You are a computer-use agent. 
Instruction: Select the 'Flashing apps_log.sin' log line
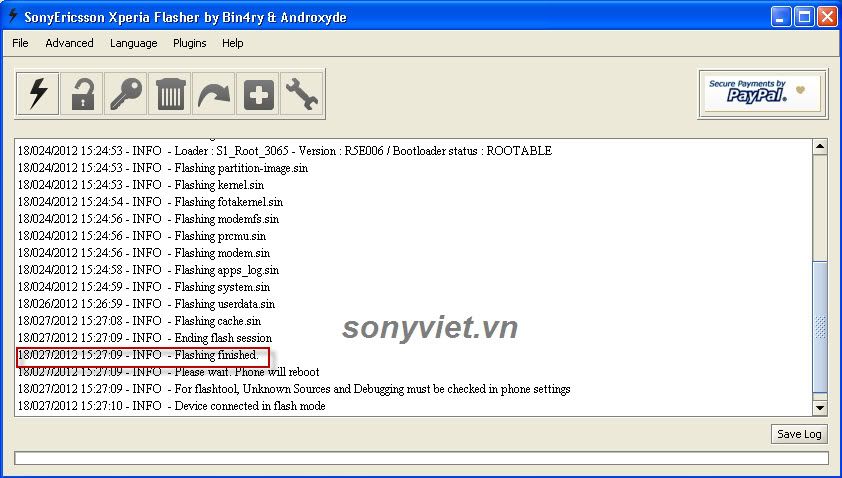coord(148,270)
